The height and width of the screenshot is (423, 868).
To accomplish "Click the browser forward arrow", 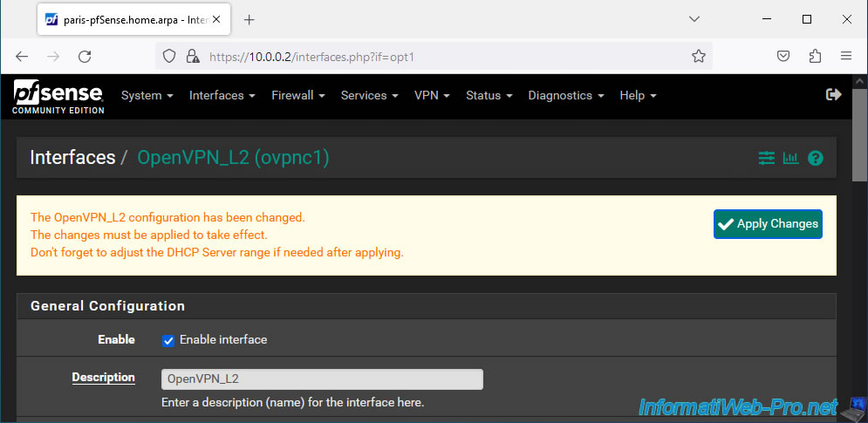I will click(53, 56).
